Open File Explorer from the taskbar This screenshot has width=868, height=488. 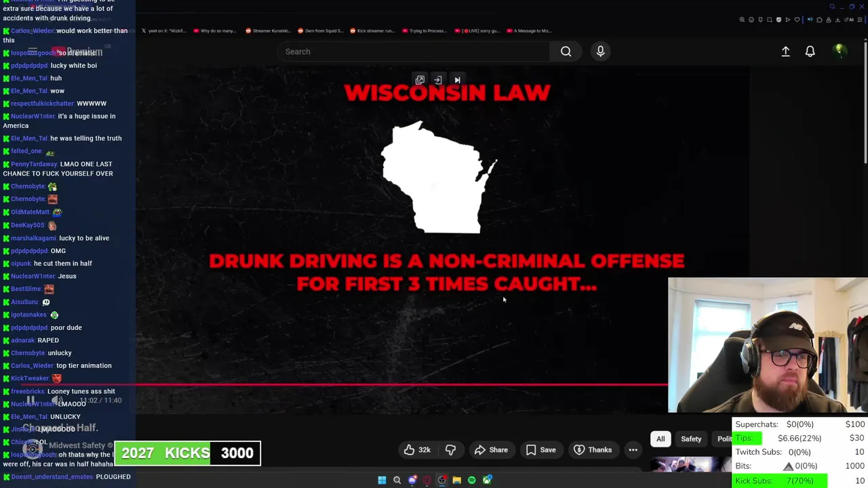click(x=457, y=480)
